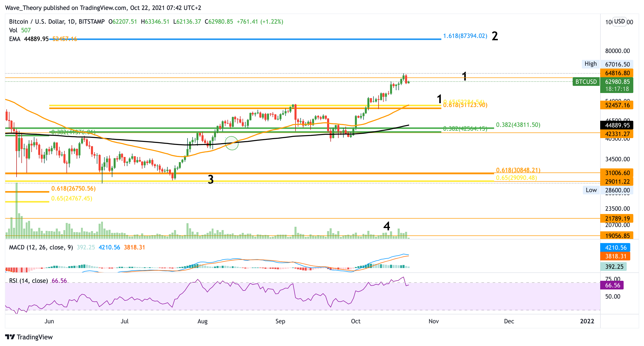Viewport: 644px width, 346px height.
Task: Click the Oct label on time axis
Action: (356, 321)
